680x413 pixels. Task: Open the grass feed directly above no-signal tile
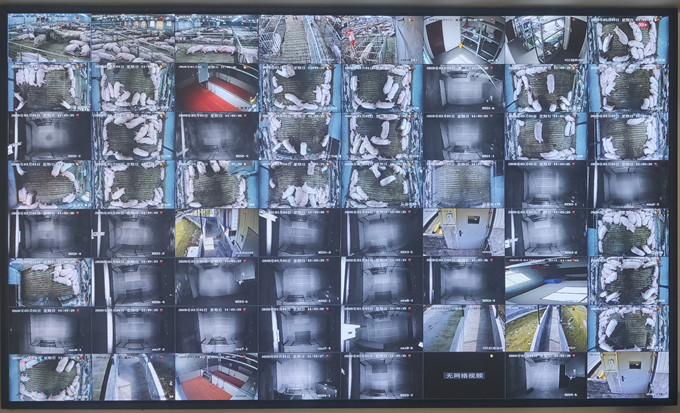click(x=463, y=328)
